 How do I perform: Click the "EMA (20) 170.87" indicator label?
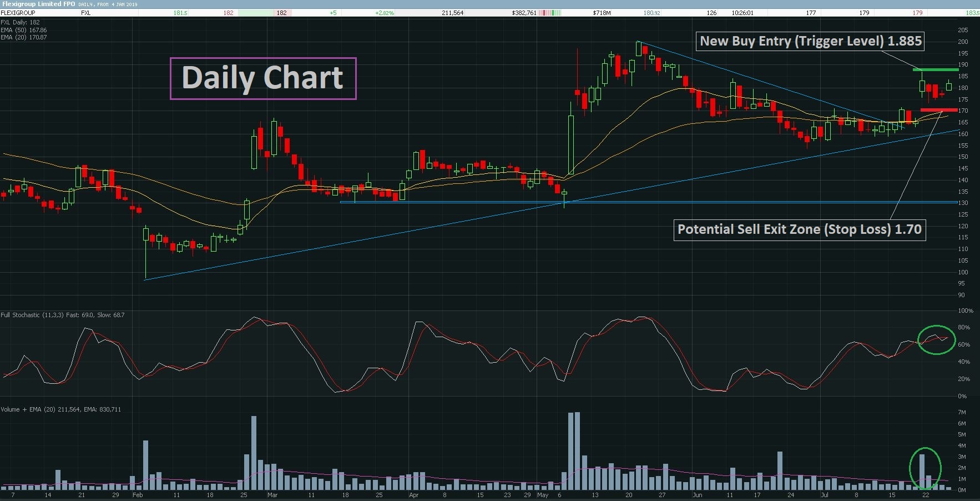point(24,37)
